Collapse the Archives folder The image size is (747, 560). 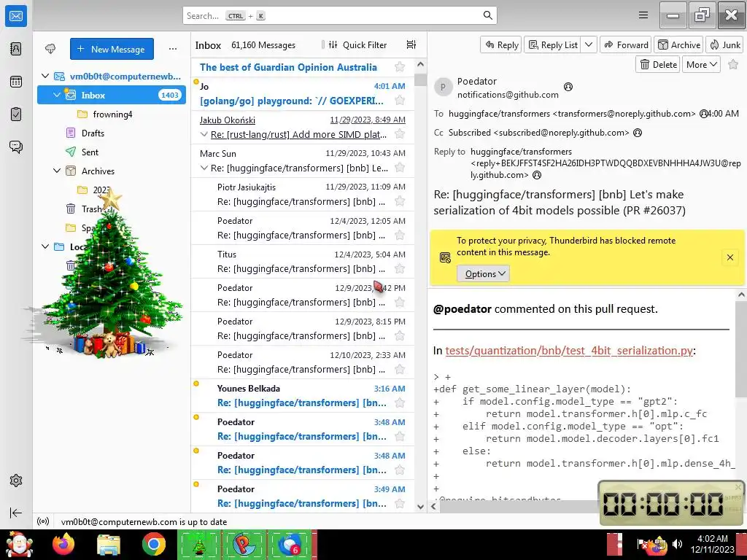[57, 171]
